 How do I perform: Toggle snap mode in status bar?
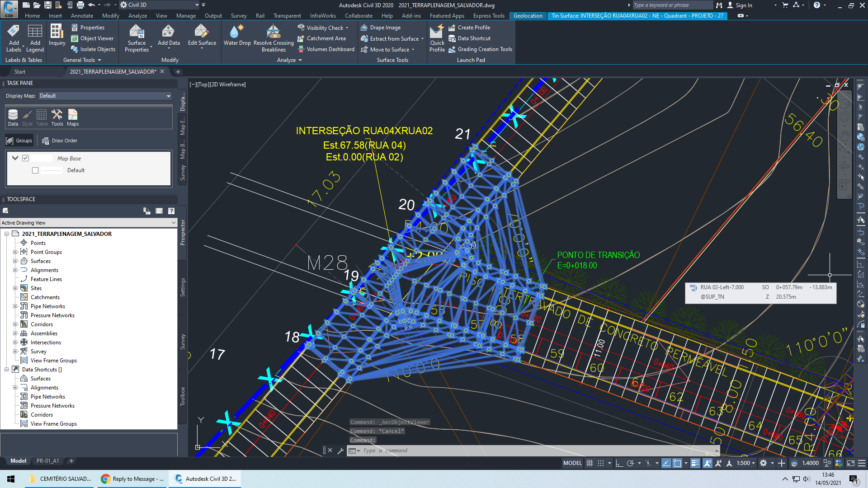600,463
